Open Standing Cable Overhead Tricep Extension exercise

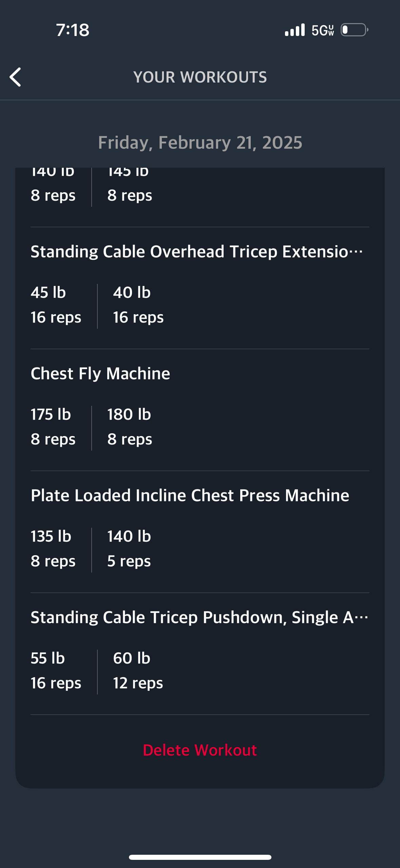click(x=197, y=252)
